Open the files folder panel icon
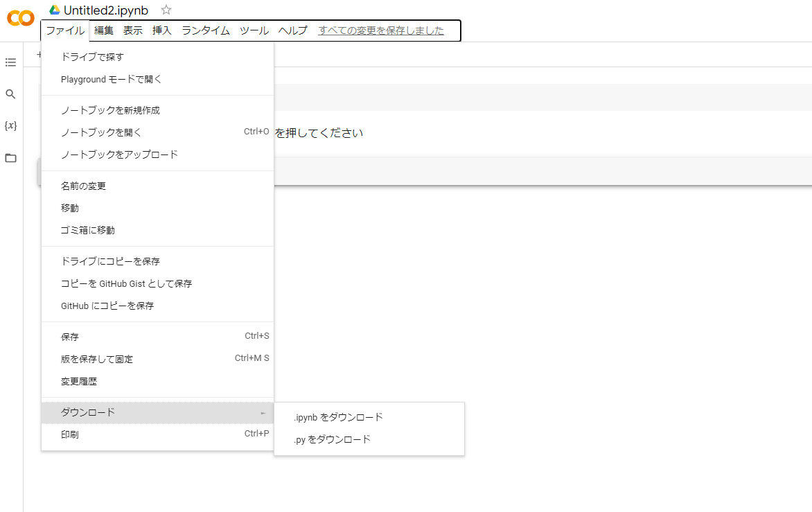The height and width of the screenshot is (512, 812). [x=10, y=158]
